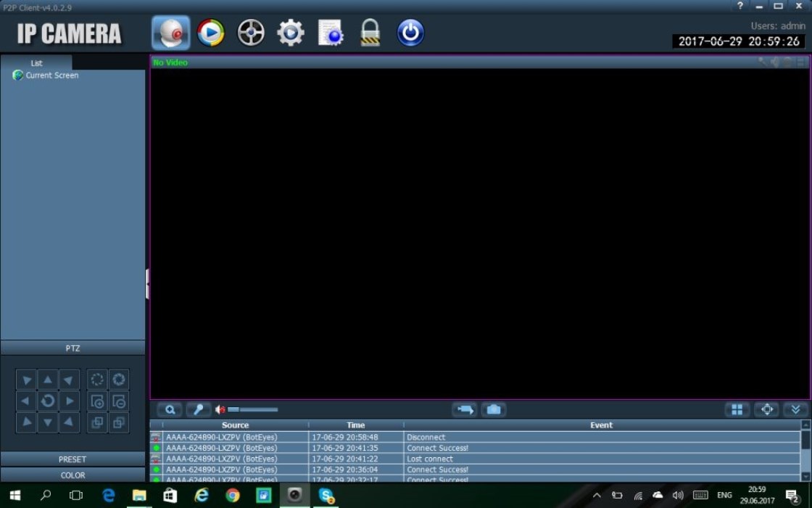Click the dashed circle iris icon
812x508 pixels.
coord(97,380)
